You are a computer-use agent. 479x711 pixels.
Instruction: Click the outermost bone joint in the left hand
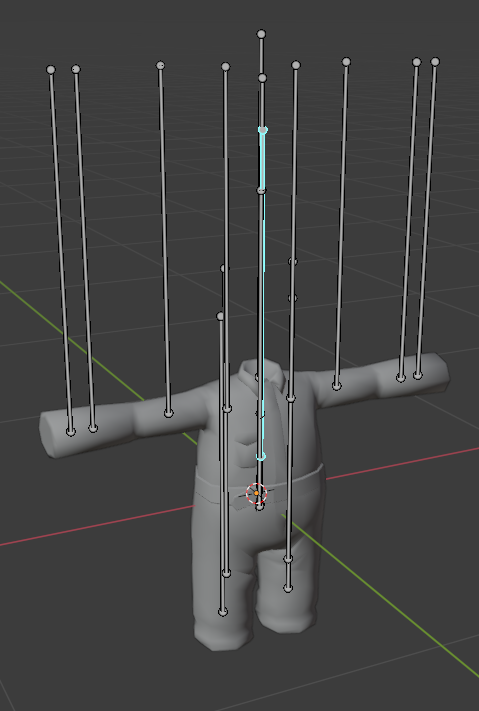pyautogui.click(x=70, y=432)
